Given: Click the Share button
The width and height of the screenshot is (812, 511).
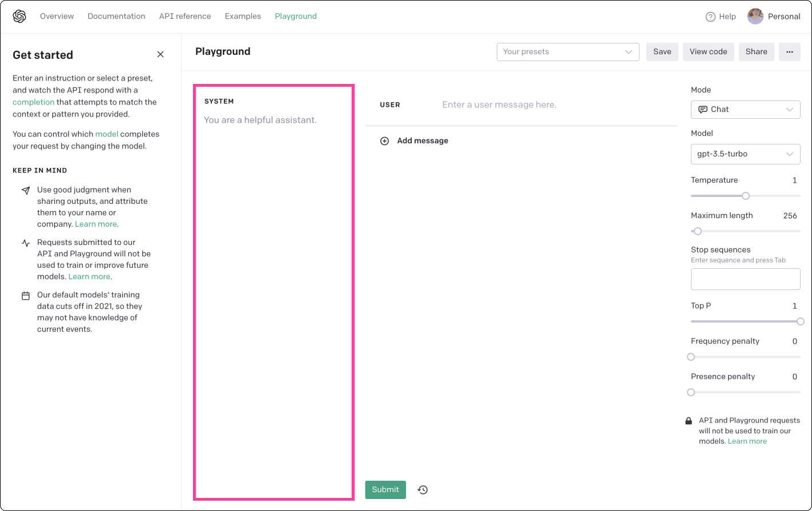Looking at the screenshot, I should [757, 51].
